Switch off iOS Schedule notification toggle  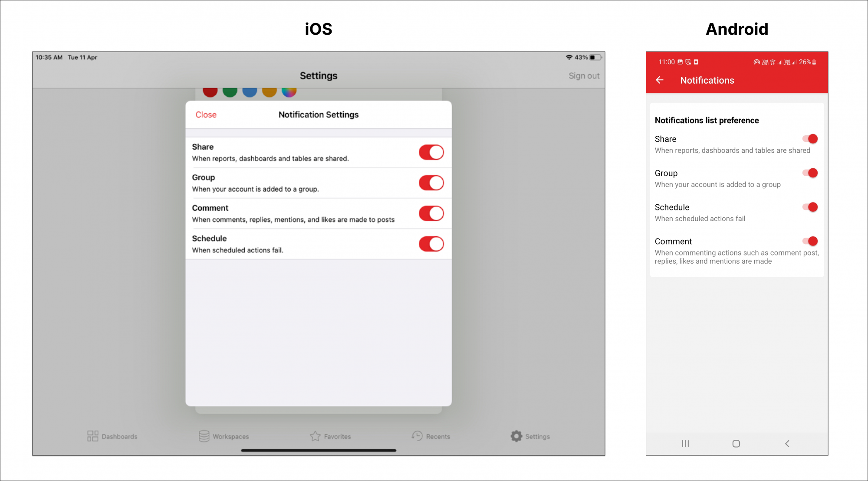431,244
